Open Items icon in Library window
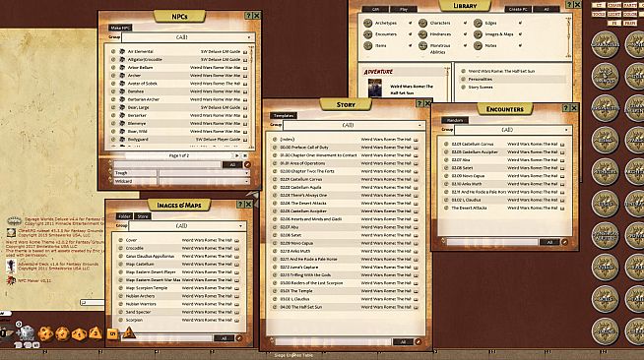The width and height of the screenshot is (644, 360). coord(367,46)
